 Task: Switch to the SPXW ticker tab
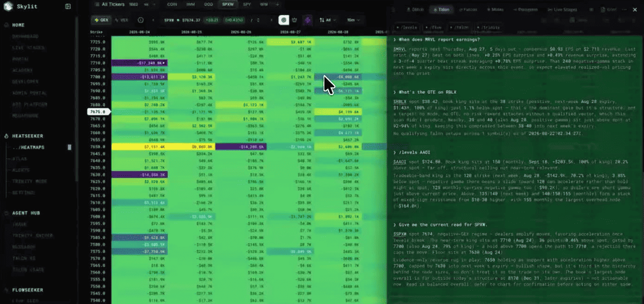(x=228, y=4)
